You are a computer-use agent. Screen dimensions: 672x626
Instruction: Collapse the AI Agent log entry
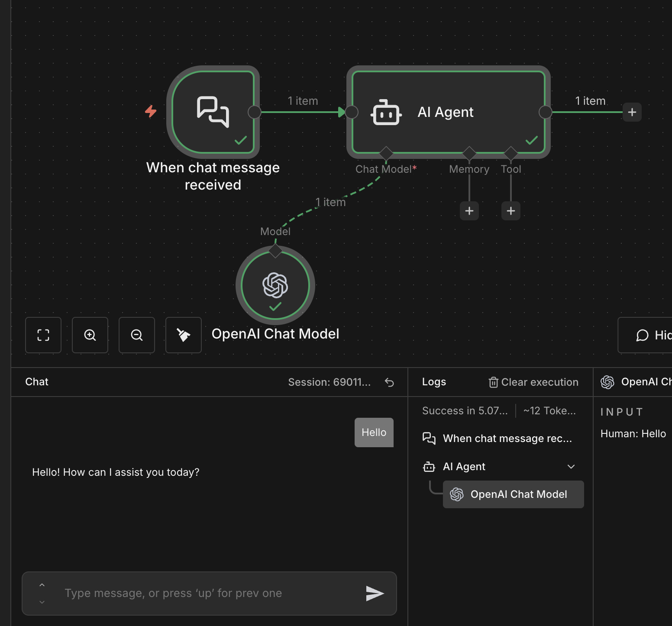point(571,467)
